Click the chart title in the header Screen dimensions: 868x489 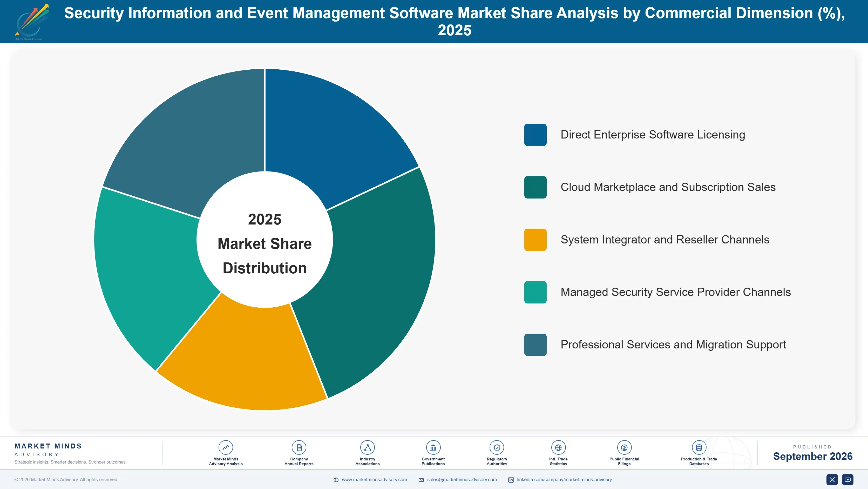pos(455,21)
